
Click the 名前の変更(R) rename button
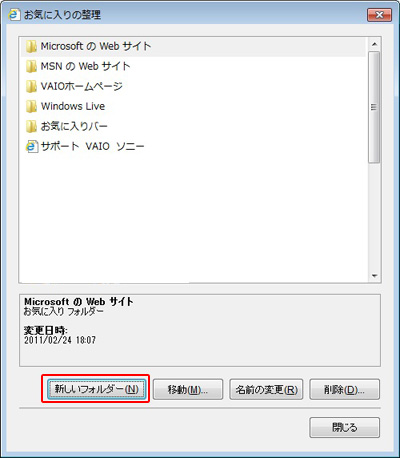(266, 389)
